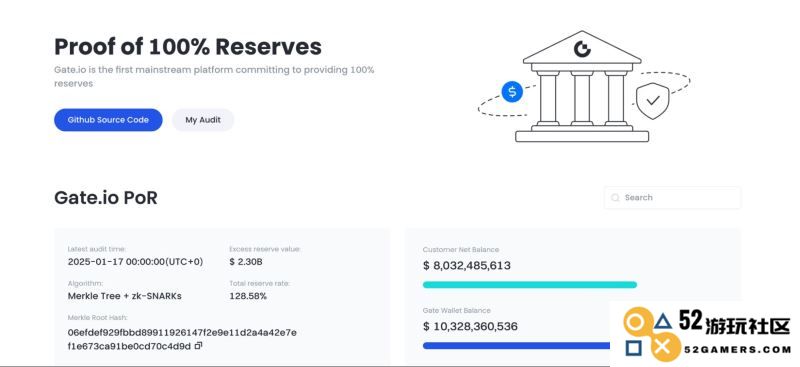This screenshot has height=367, width=800.
Task: Open the My Audit button
Action: click(203, 120)
